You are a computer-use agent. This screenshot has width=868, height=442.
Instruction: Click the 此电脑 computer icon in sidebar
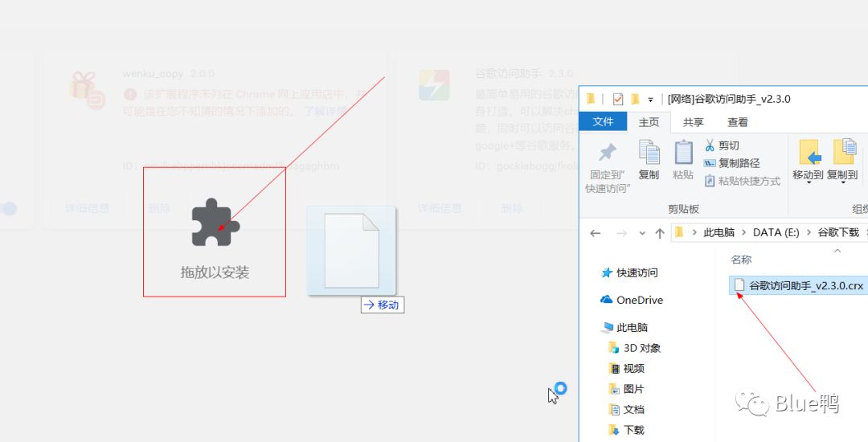pos(608,327)
